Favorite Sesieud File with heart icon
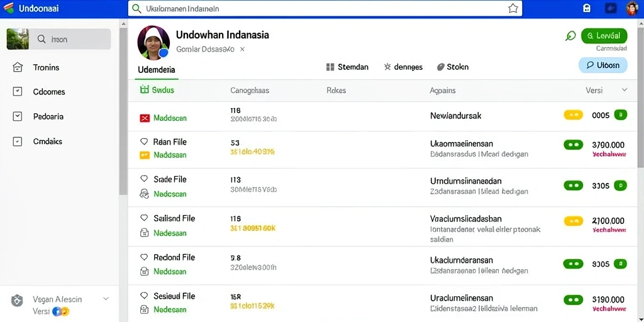The width and height of the screenshot is (644, 322). point(144,296)
